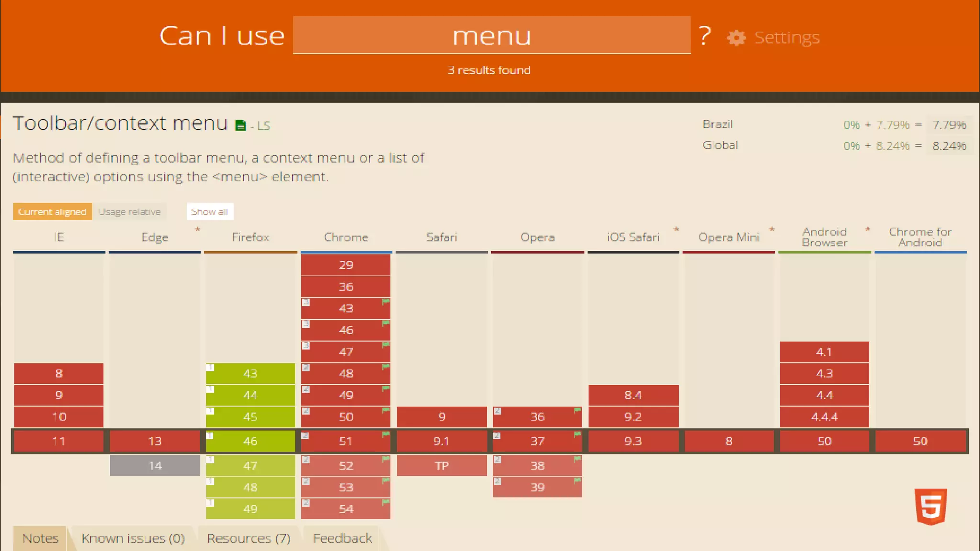Click the asterisk next to Edge
This screenshot has height=551, width=980.
197,230
